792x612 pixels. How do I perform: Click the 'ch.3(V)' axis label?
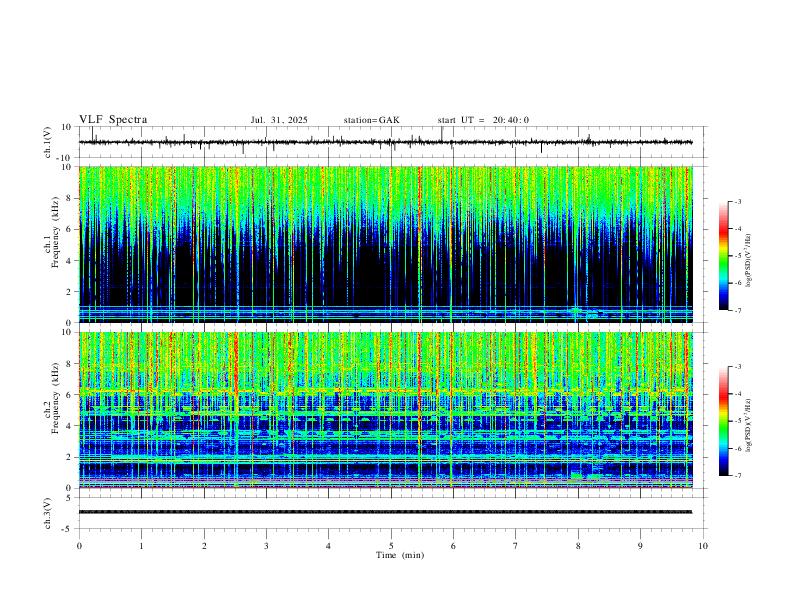pos(48,513)
